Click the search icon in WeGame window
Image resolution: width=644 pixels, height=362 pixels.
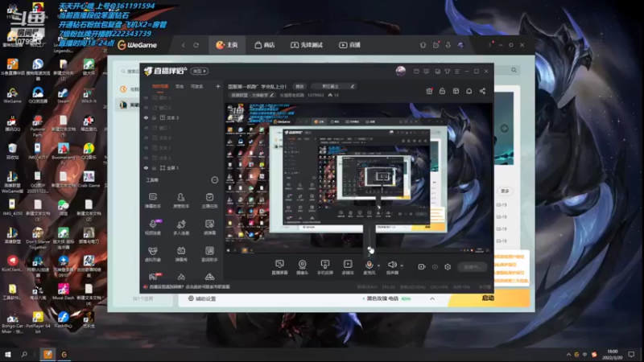point(514,70)
